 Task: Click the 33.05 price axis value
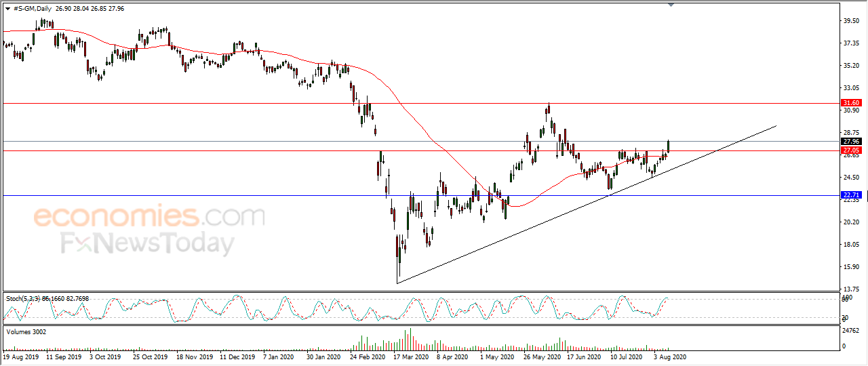click(x=851, y=87)
